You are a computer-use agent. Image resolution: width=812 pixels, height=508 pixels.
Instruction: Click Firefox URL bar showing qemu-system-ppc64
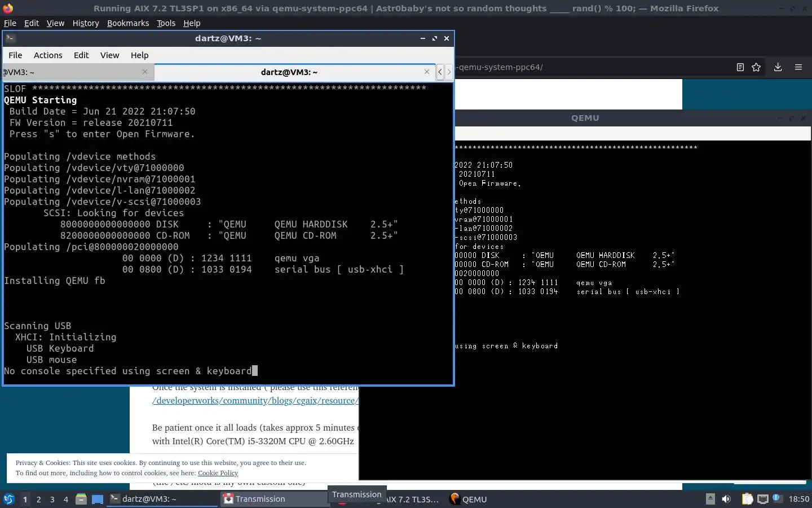coord(592,67)
